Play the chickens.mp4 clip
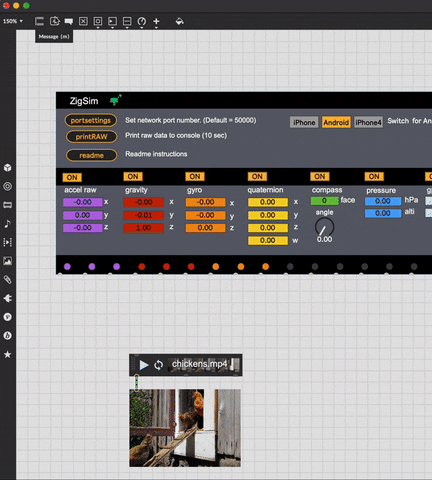Viewport: 432px width, 480px height. 144,365
